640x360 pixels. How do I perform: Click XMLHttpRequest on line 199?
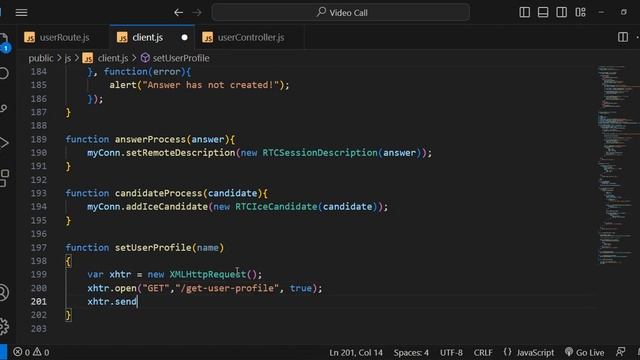point(208,274)
